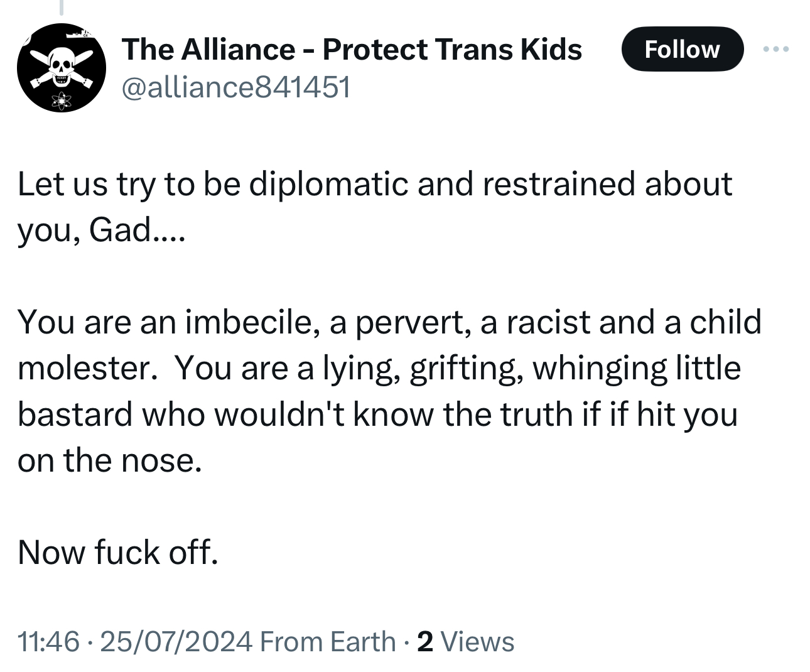
Task: Click the final line beginning with 'Now'
Action: tap(118, 553)
